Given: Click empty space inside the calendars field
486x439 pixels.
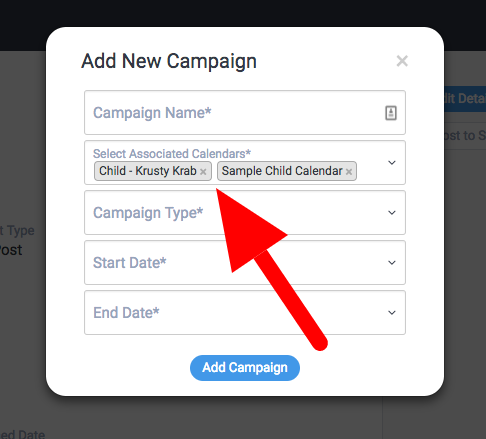Looking at the screenshot, I should pyautogui.click(x=370, y=171).
